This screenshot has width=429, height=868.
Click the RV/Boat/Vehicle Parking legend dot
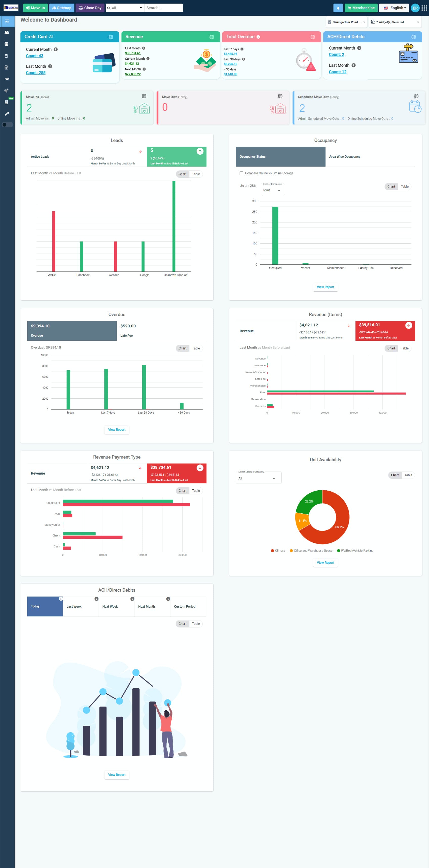[x=338, y=551]
